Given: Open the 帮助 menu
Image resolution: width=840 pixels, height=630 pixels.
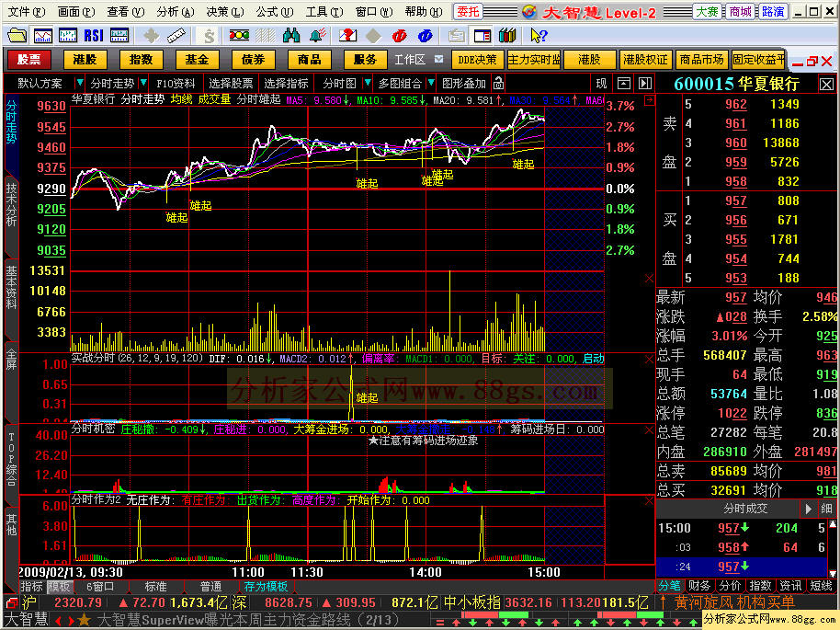Looking at the screenshot, I should tap(424, 11).
